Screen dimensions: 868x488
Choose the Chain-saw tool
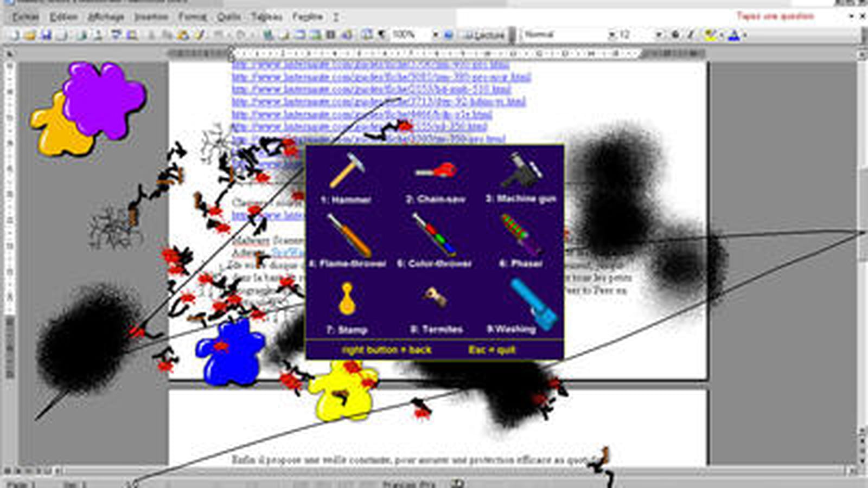(436, 182)
